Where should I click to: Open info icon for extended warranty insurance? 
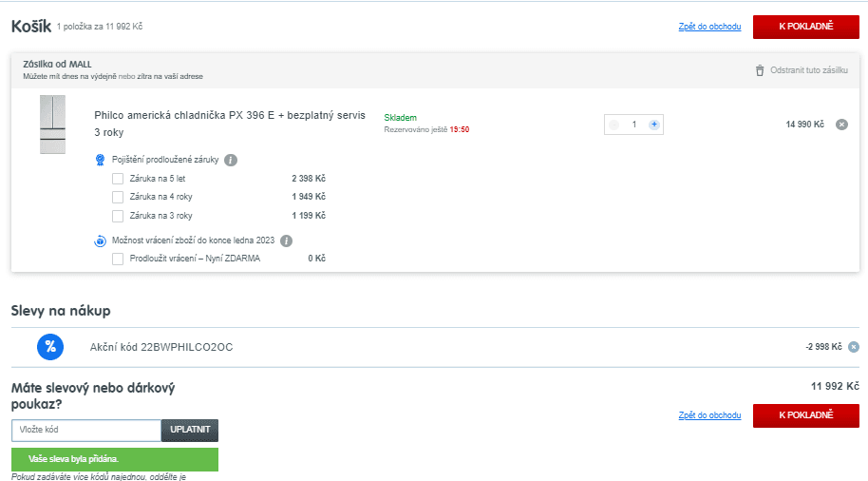pos(231,160)
